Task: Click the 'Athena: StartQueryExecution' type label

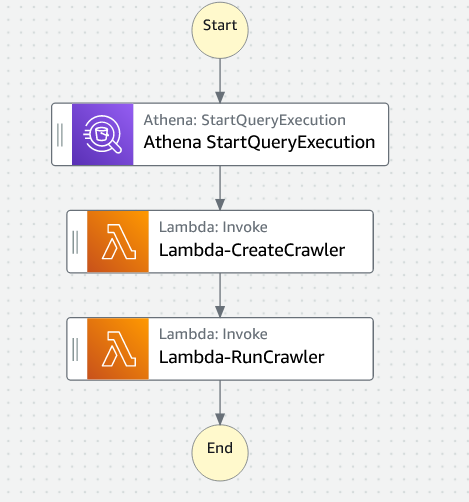Action: pos(245,120)
